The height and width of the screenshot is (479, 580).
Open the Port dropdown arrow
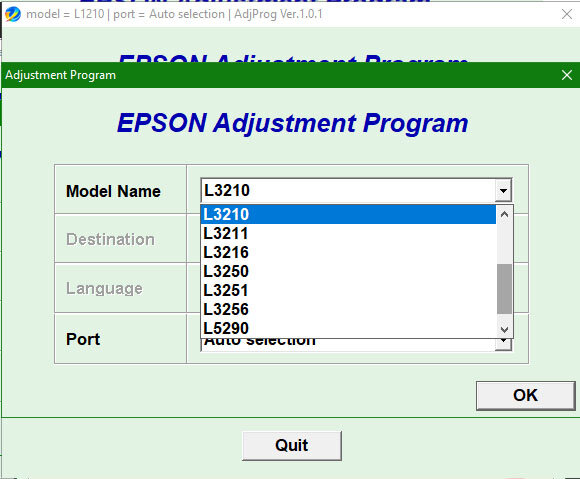[503, 344]
